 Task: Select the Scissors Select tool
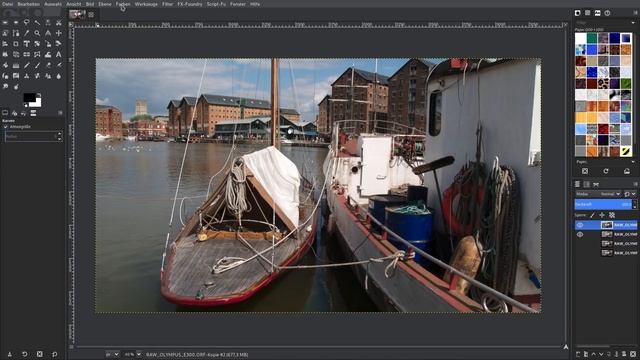[x=59, y=22]
